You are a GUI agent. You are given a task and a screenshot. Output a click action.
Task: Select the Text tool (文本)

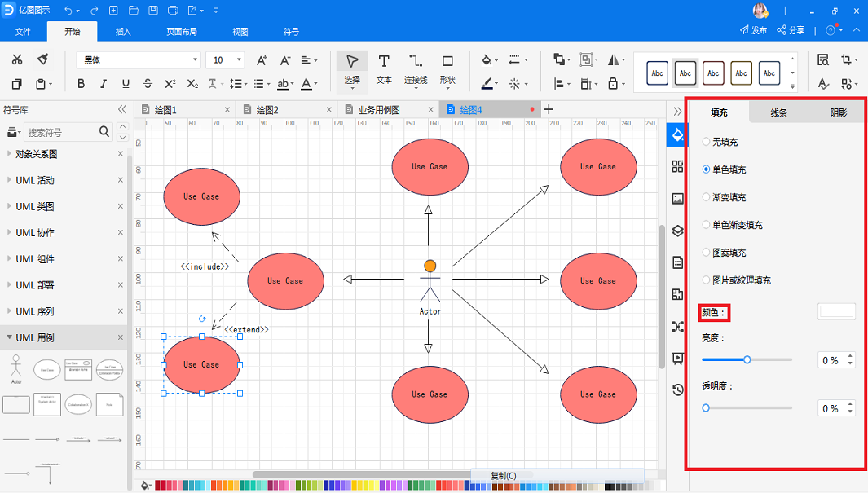[384, 68]
